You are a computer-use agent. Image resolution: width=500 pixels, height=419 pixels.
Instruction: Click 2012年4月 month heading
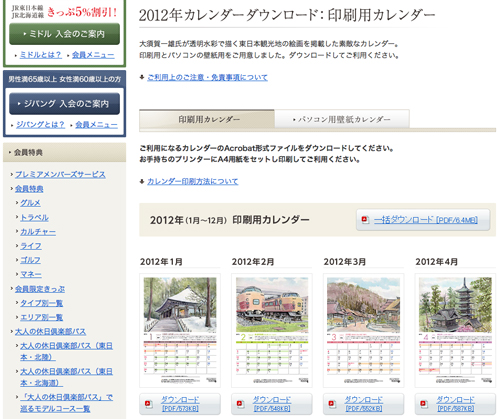(x=437, y=262)
